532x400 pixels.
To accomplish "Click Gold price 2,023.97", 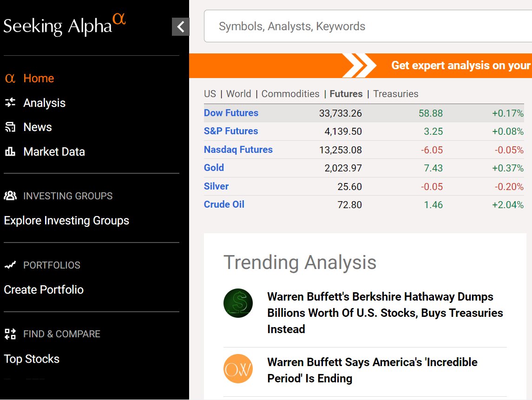I will tap(343, 168).
